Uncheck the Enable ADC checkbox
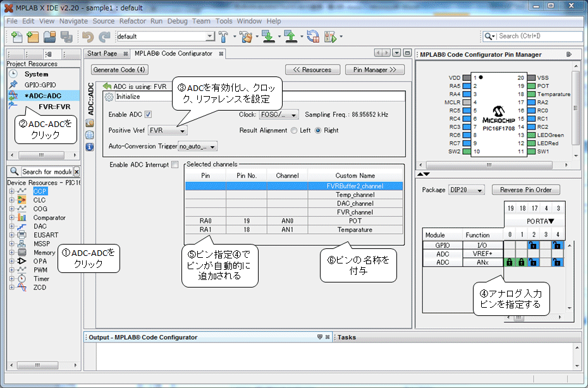 click(x=148, y=114)
